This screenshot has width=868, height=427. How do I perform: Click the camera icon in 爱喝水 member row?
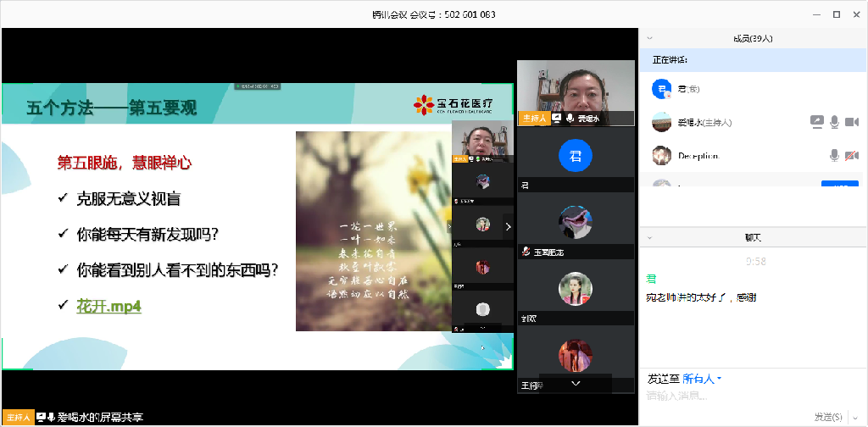(851, 122)
